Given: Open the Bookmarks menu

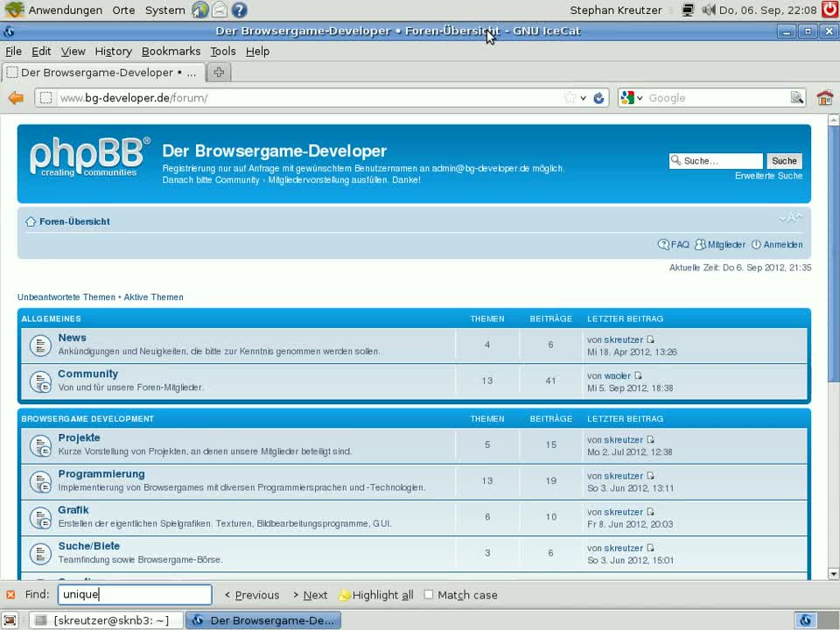Looking at the screenshot, I should (171, 52).
